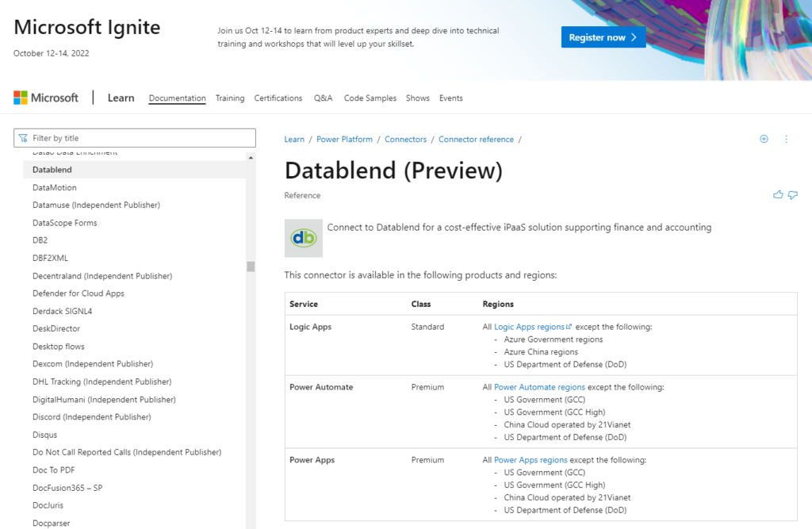
Task: Switch to the Documentation tab
Action: pyautogui.click(x=176, y=98)
